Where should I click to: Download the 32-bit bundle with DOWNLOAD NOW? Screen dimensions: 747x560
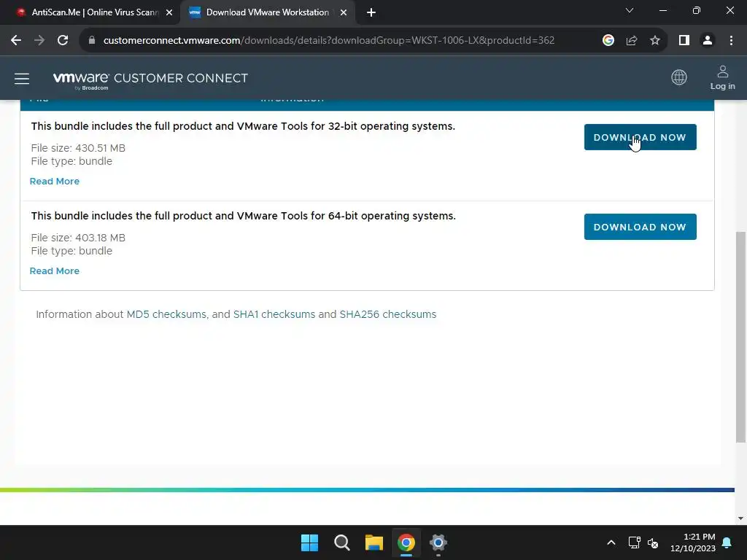pos(640,137)
